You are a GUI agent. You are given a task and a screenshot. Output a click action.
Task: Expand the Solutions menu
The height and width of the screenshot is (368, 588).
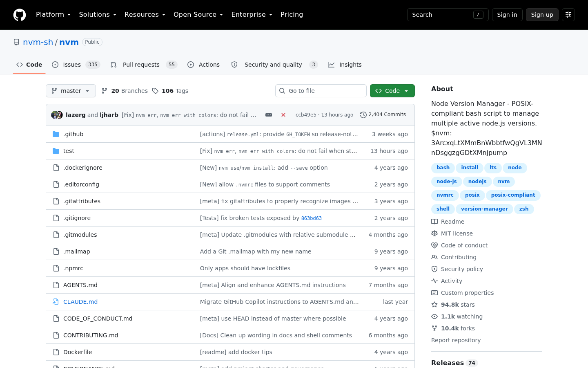pos(98,15)
